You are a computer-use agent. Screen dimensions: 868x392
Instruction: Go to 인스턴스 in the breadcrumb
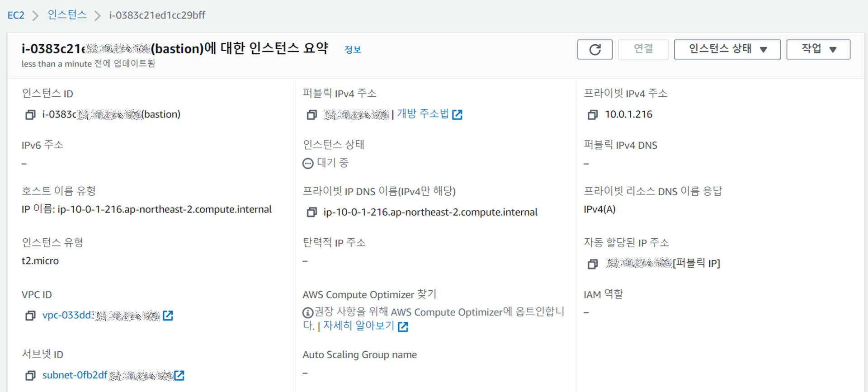pyautogui.click(x=67, y=15)
